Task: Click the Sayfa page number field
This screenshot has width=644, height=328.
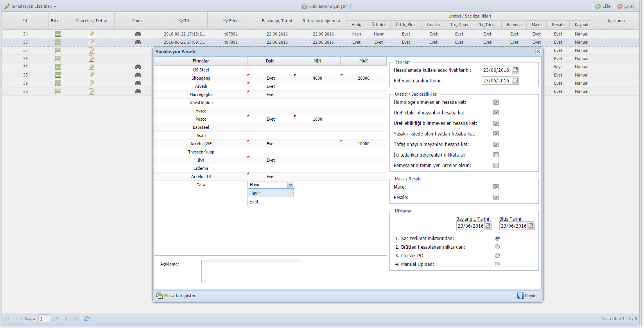Action: click(44, 319)
